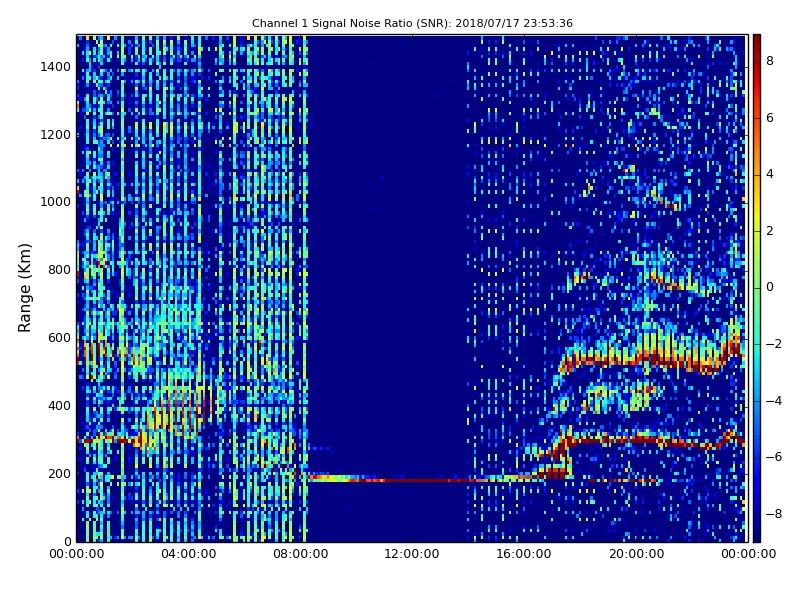Click the red echo trace at 200 km near 12:00
Screen dimensions: 800x600
click(x=412, y=480)
